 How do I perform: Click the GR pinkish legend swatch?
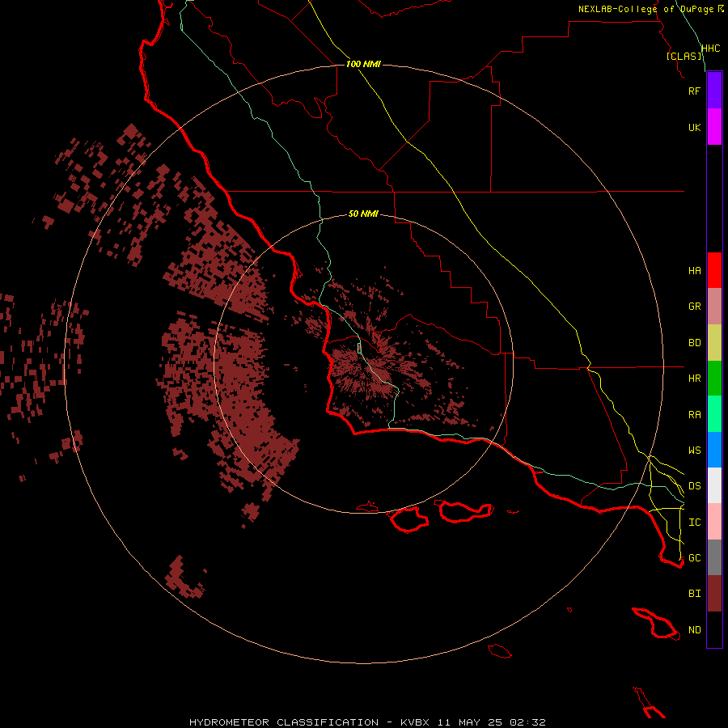pyautogui.click(x=714, y=307)
